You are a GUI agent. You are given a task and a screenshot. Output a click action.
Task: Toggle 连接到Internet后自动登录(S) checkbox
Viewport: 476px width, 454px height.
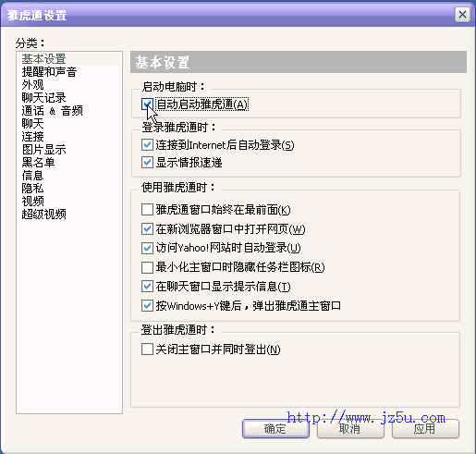147,145
